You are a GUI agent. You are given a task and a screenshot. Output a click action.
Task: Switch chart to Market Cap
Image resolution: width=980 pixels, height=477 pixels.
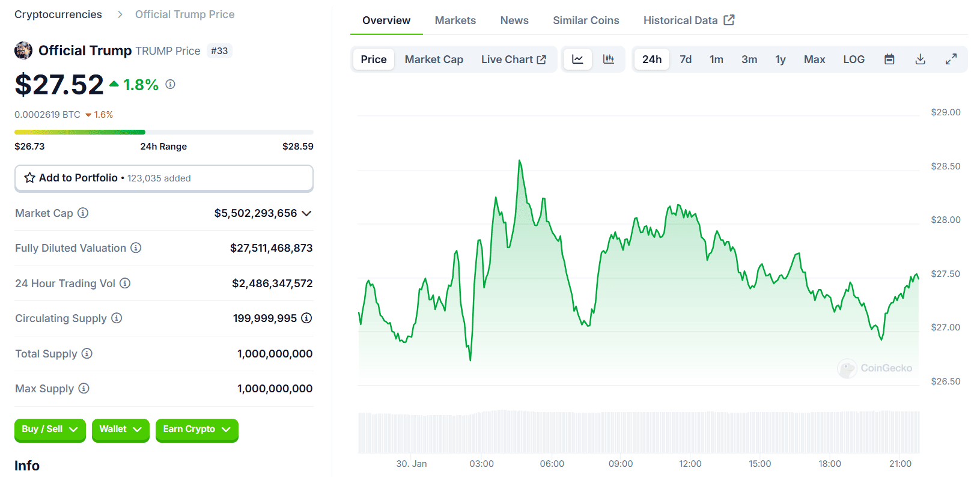click(x=433, y=59)
